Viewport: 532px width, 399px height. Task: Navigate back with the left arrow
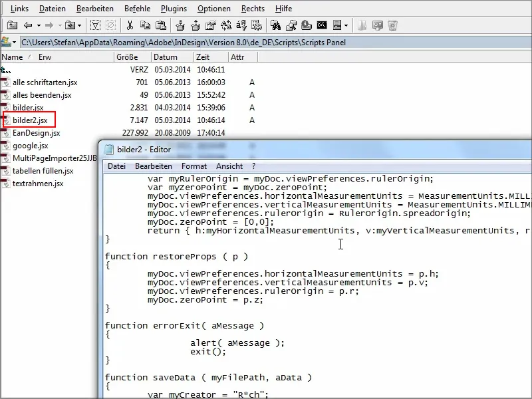click(28, 25)
